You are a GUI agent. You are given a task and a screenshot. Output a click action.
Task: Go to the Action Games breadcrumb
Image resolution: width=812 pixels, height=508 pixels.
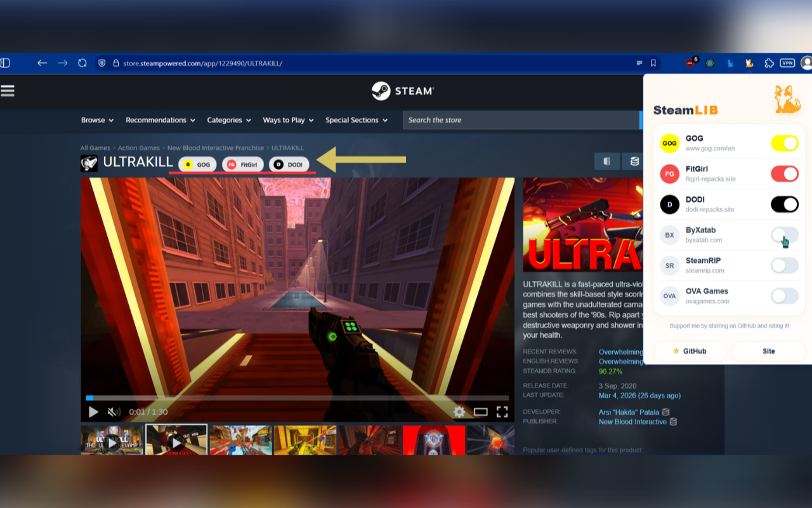(139, 148)
